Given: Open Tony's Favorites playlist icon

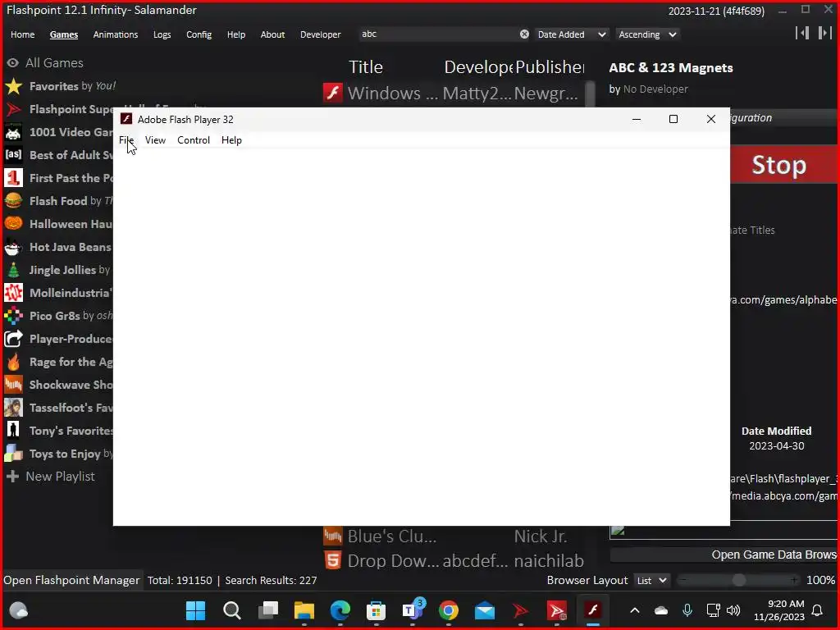Looking at the screenshot, I should (13, 431).
